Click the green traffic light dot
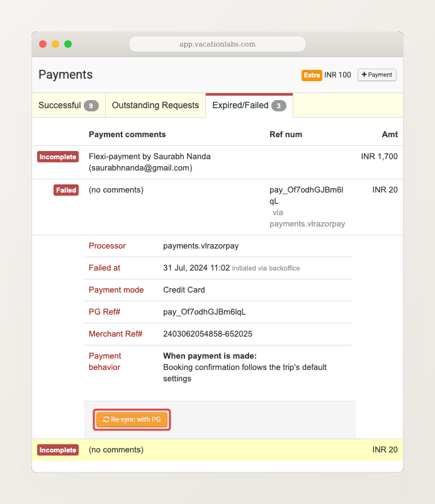435x504 pixels. pyautogui.click(x=67, y=44)
